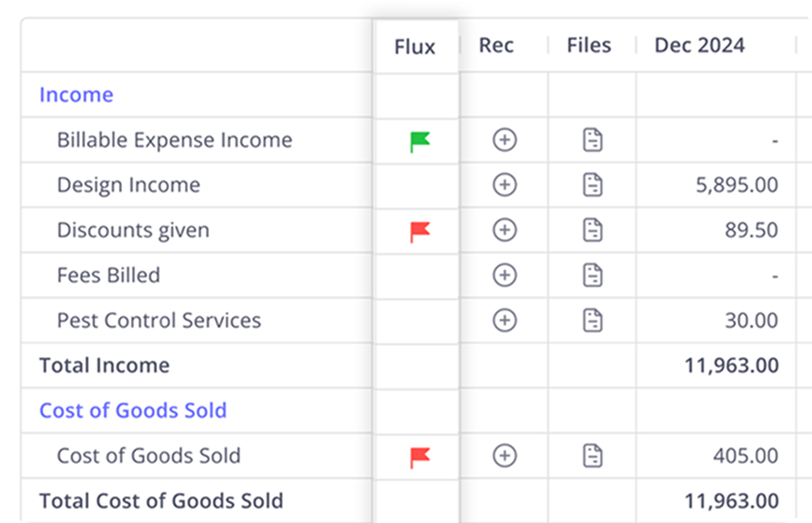Click the Total Income row label

[x=104, y=366]
